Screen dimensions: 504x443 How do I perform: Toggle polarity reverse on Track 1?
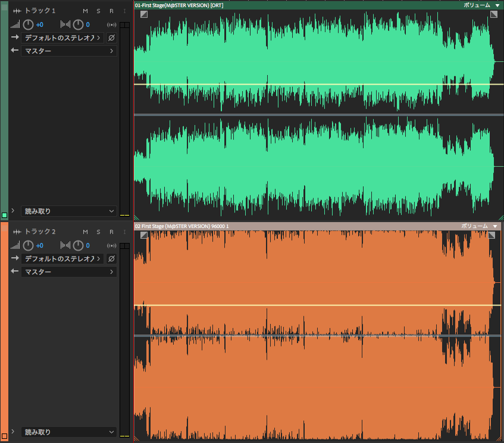(x=111, y=38)
